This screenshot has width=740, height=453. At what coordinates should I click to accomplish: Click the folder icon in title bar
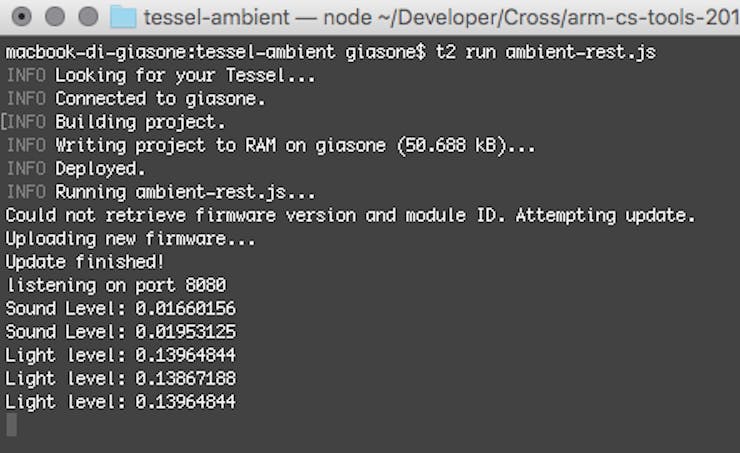pyautogui.click(x=123, y=17)
